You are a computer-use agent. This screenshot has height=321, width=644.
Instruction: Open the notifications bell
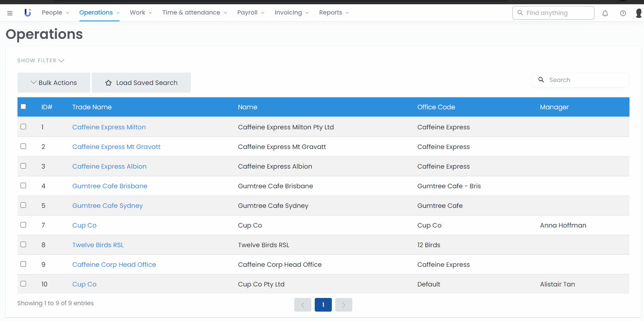[x=605, y=13]
